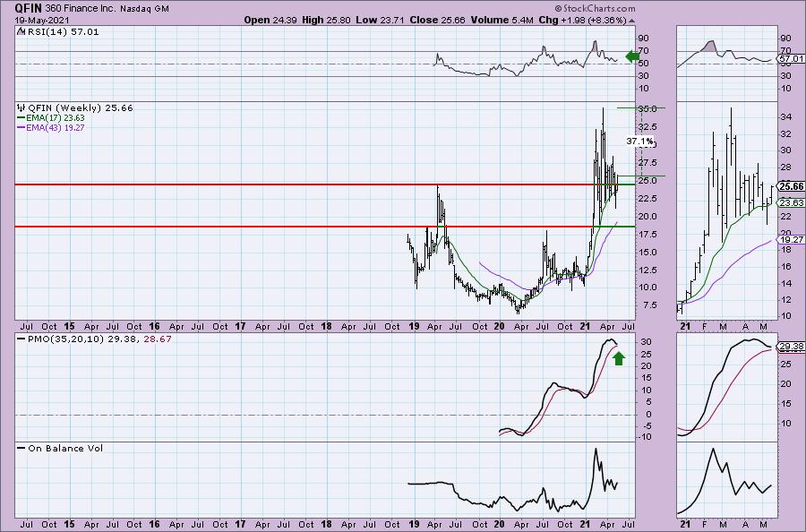Click the QFIN ticker symbol in header
This screenshot has width=806, height=532.
[x=29, y=8]
